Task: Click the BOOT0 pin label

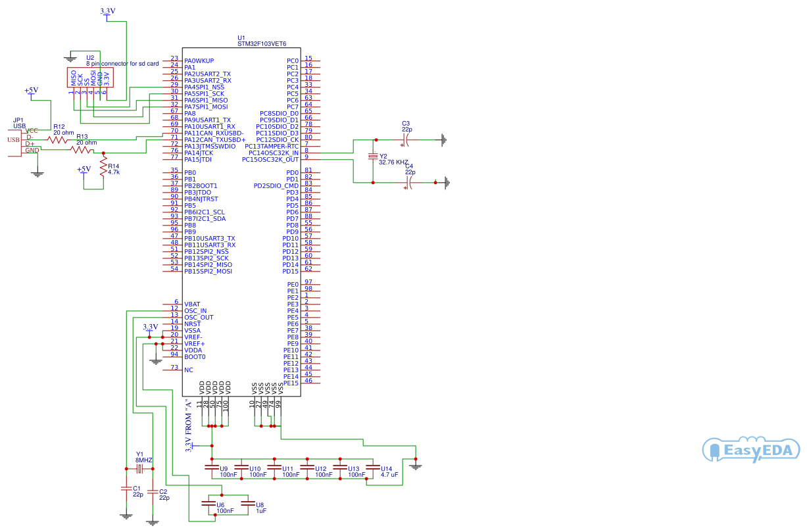Action: coord(195,356)
